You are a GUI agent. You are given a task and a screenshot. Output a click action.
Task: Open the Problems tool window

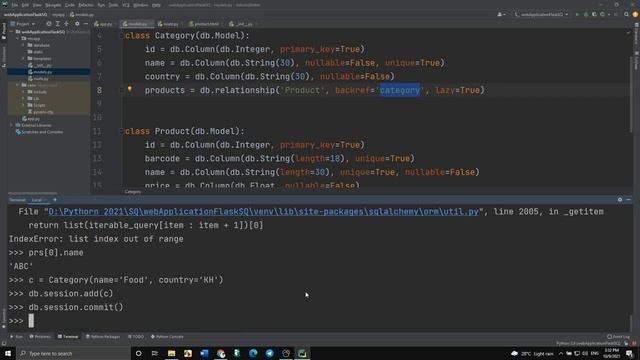[40, 337]
